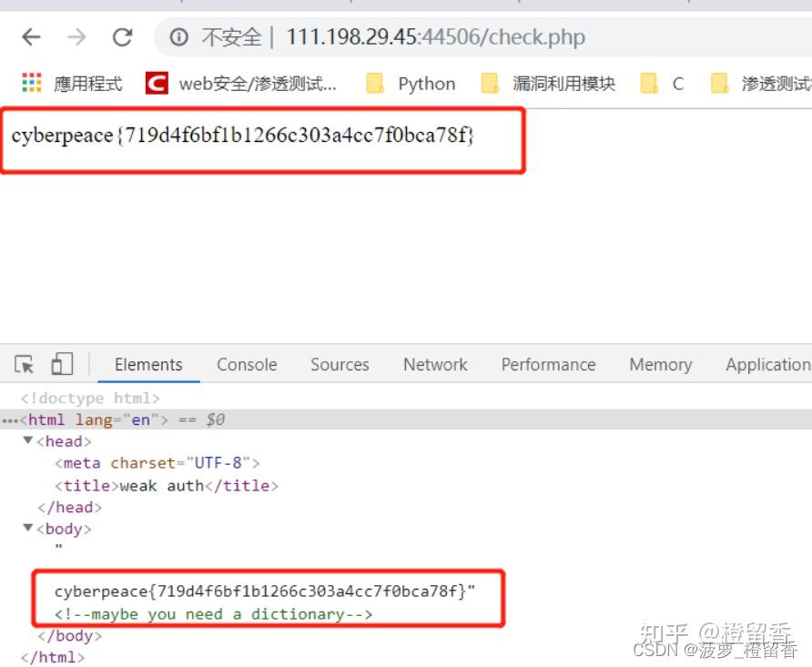Click the back navigation arrow
This screenshot has width=812, height=667.
pyautogui.click(x=30, y=37)
